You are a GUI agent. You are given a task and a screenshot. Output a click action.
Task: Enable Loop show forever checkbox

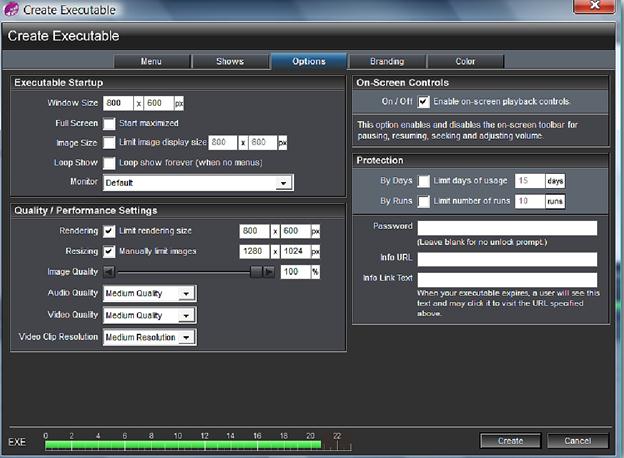(109, 163)
